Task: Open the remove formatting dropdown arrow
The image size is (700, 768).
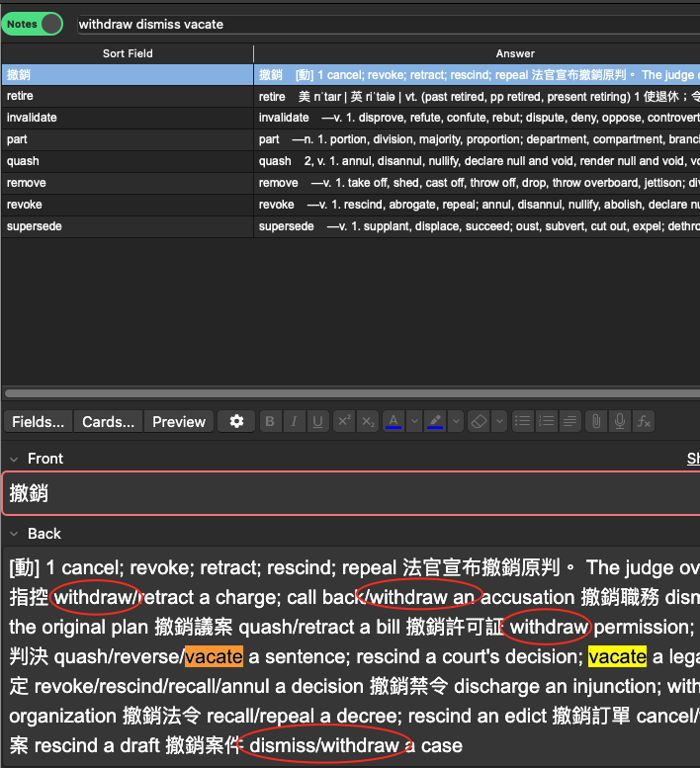Action: (499, 421)
